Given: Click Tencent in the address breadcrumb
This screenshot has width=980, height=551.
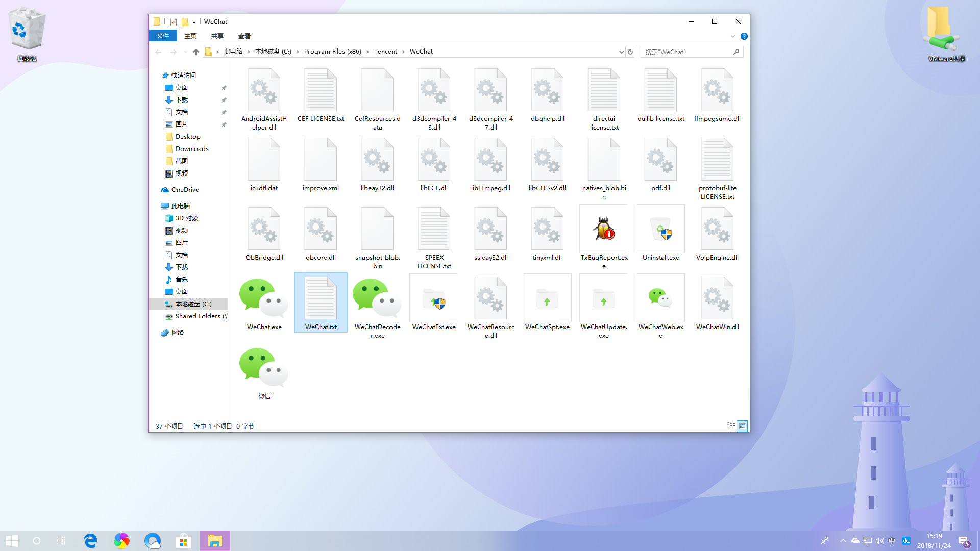Looking at the screenshot, I should point(385,52).
